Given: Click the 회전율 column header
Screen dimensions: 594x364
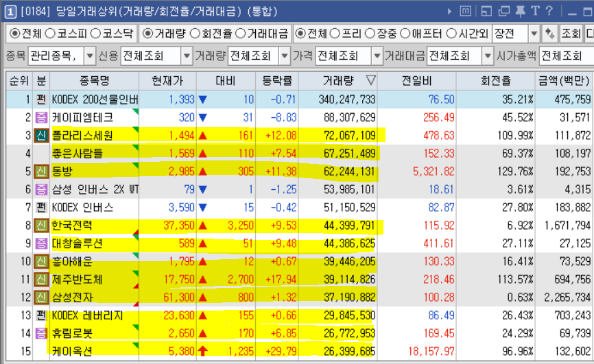Looking at the screenshot, I should (x=495, y=81).
